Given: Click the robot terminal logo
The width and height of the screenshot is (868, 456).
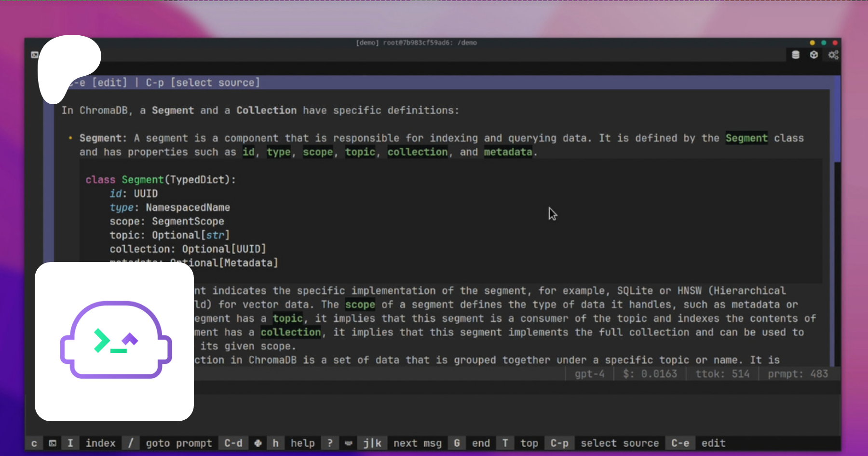Looking at the screenshot, I should pyautogui.click(x=115, y=341).
